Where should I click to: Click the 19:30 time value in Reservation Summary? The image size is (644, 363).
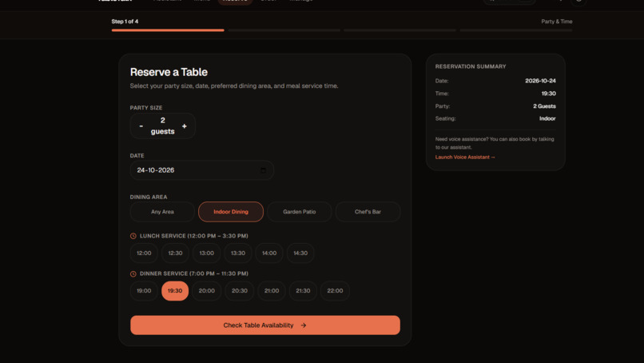pos(548,94)
